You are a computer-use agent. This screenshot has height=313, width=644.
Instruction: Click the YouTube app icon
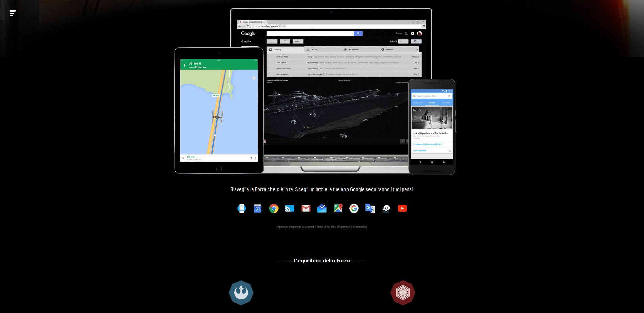pos(402,208)
